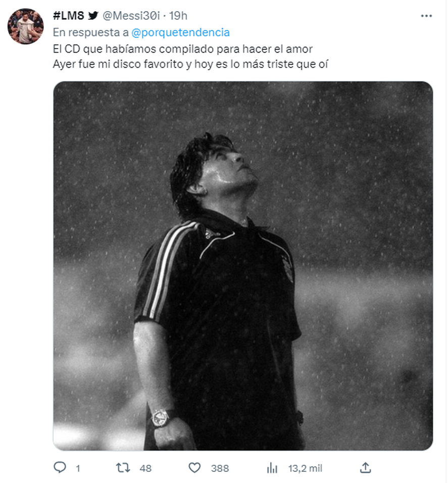448x483 pixels.
Task: Open the @porquetendencia mention link
Action: point(180,33)
